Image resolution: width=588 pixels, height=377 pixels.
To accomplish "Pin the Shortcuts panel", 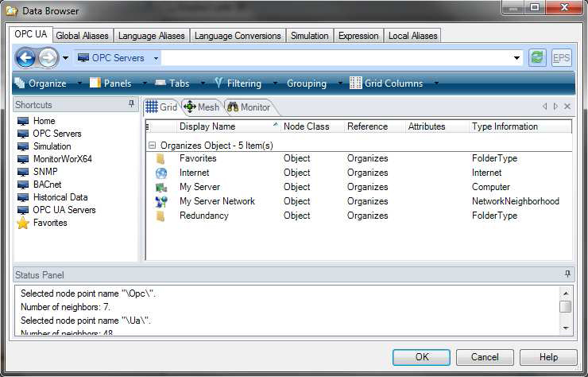I will coord(131,105).
